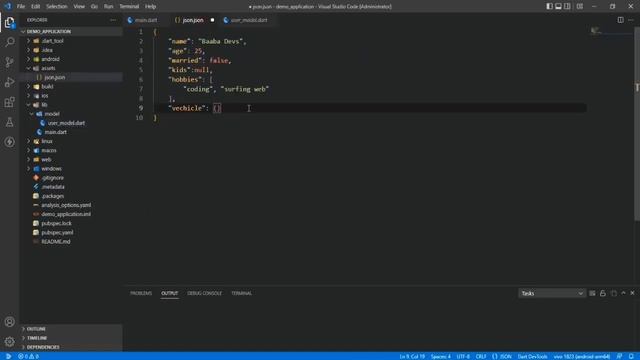640x360 pixels.
Task: Close the bottom panel
Action: tap(632, 293)
